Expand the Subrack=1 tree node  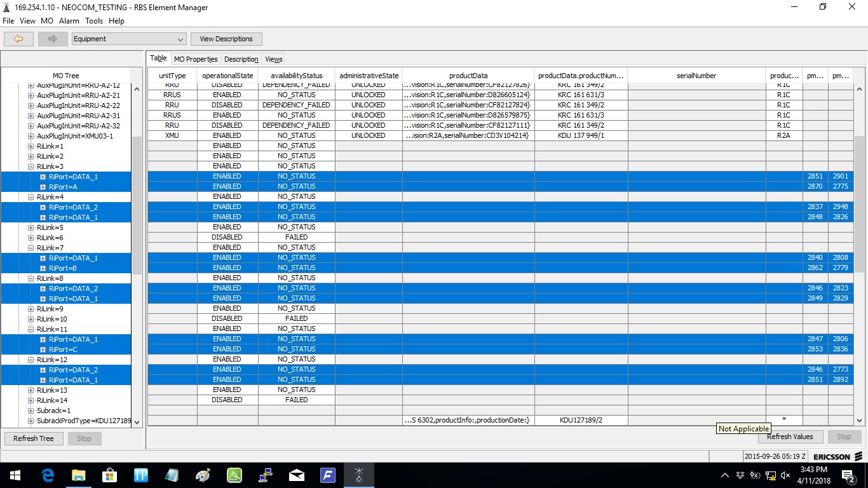pos(31,410)
